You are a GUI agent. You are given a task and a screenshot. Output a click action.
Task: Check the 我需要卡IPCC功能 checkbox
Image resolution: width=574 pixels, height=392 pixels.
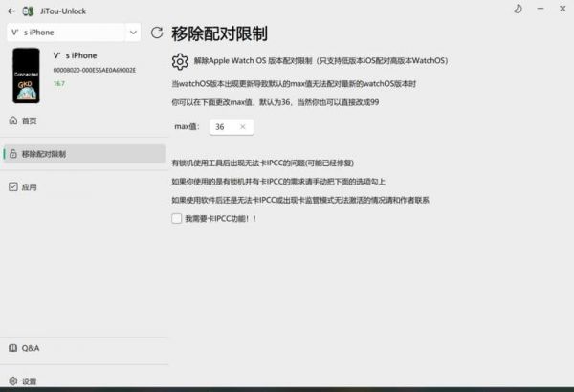(176, 219)
